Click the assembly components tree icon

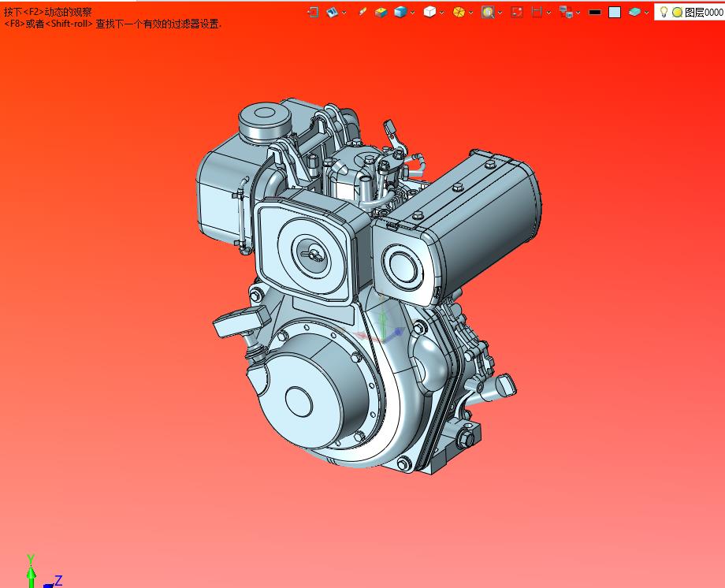coord(566,12)
